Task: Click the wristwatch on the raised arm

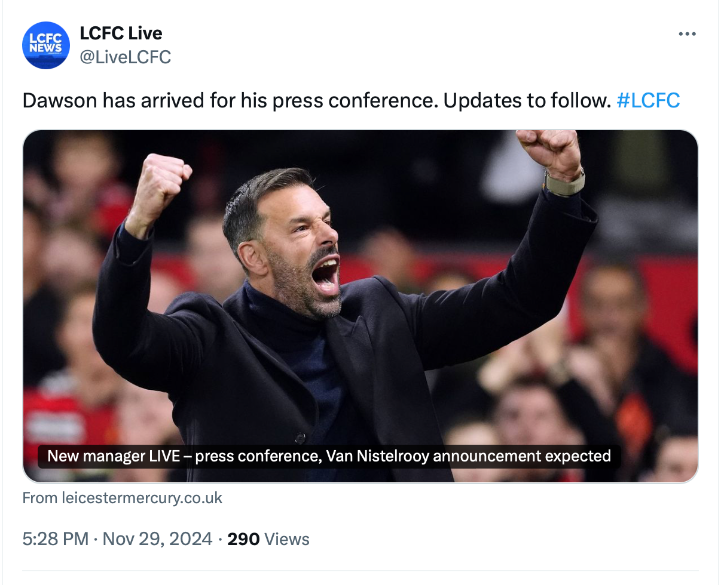Action: 566,182
